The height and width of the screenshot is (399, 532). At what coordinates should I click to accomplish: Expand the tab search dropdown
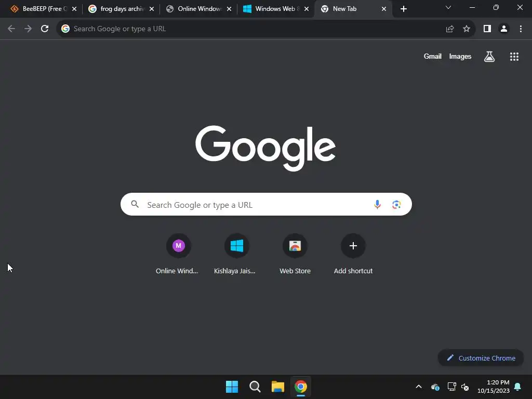click(x=448, y=7)
